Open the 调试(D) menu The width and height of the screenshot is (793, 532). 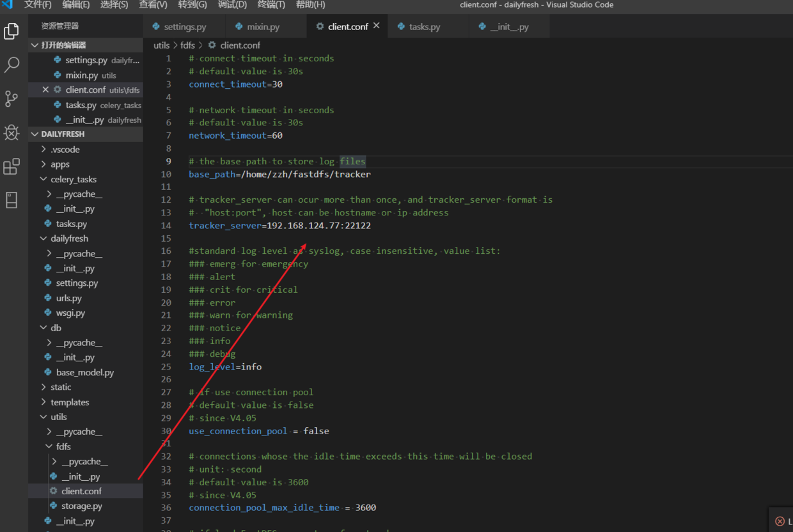(x=232, y=4)
